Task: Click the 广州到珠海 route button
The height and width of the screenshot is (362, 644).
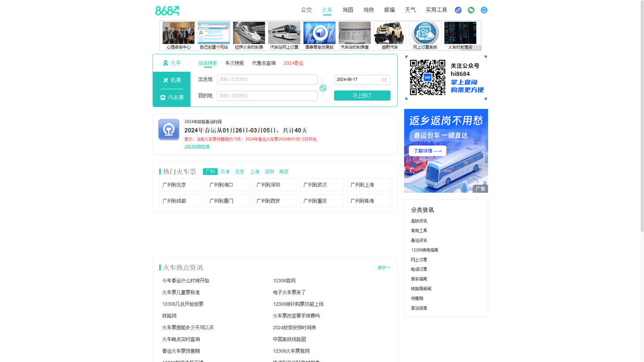Action: click(369, 201)
